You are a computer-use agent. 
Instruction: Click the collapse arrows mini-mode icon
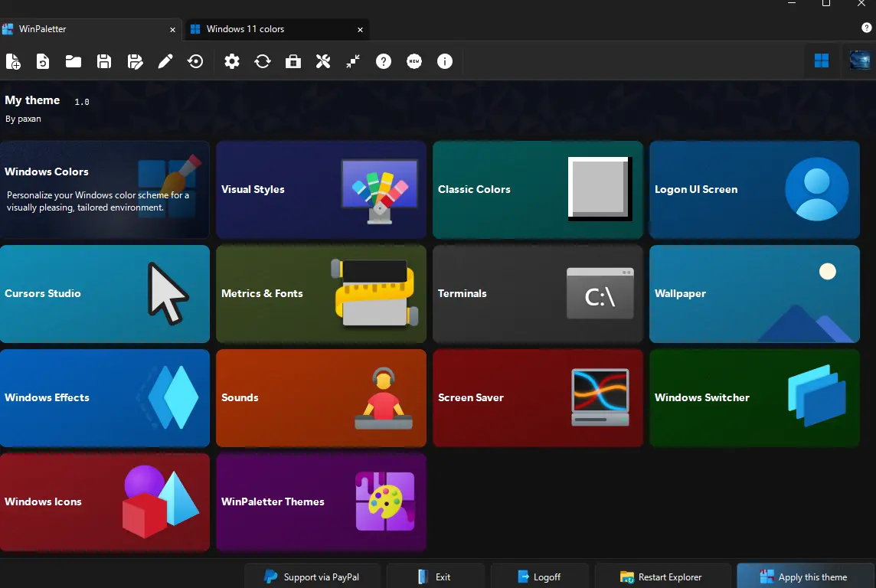353,61
